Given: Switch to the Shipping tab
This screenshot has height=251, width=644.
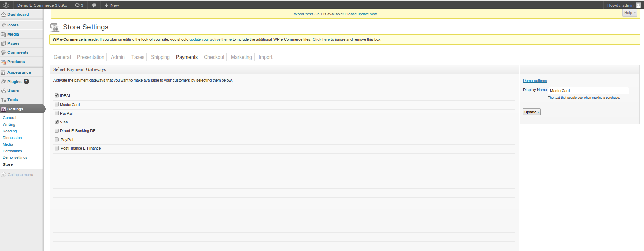Looking at the screenshot, I should coord(160,57).
